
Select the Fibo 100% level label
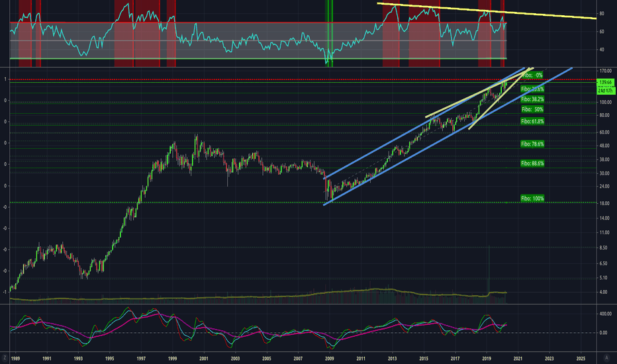click(x=532, y=199)
